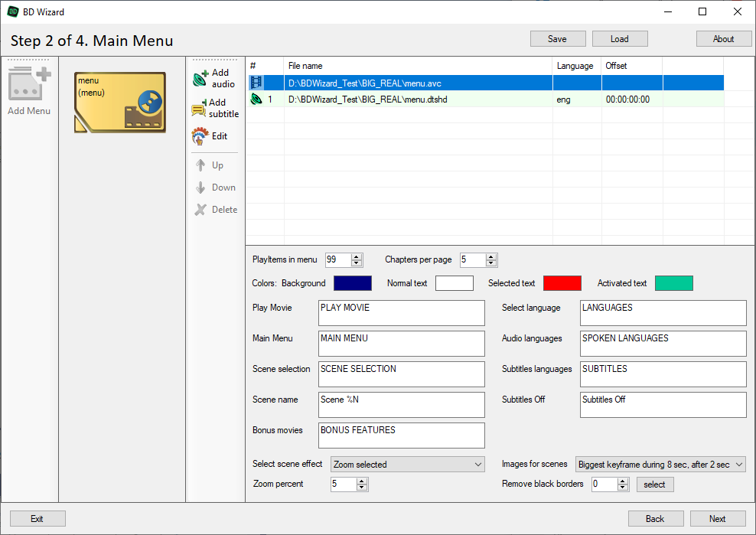Click into the Play Movie text field
This screenshot has height=535, width=756.
click(401, 313)
